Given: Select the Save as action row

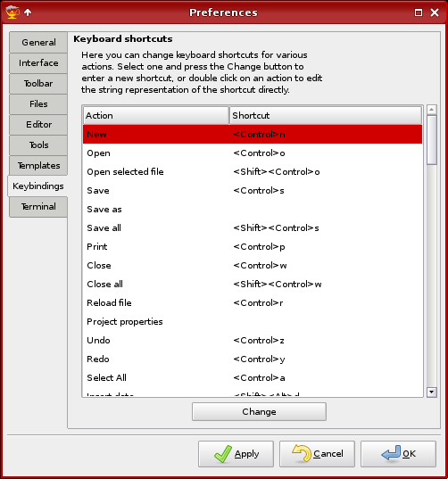Looking at the screenshot, I should click(253, 210).
